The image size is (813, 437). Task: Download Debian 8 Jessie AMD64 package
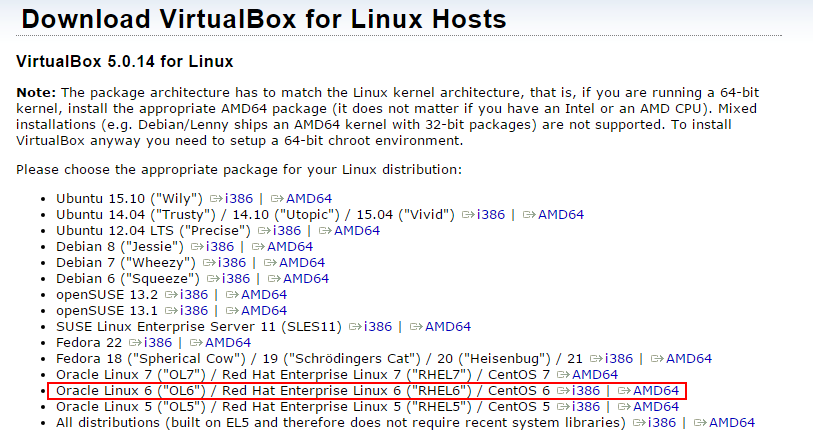[290, 247]
